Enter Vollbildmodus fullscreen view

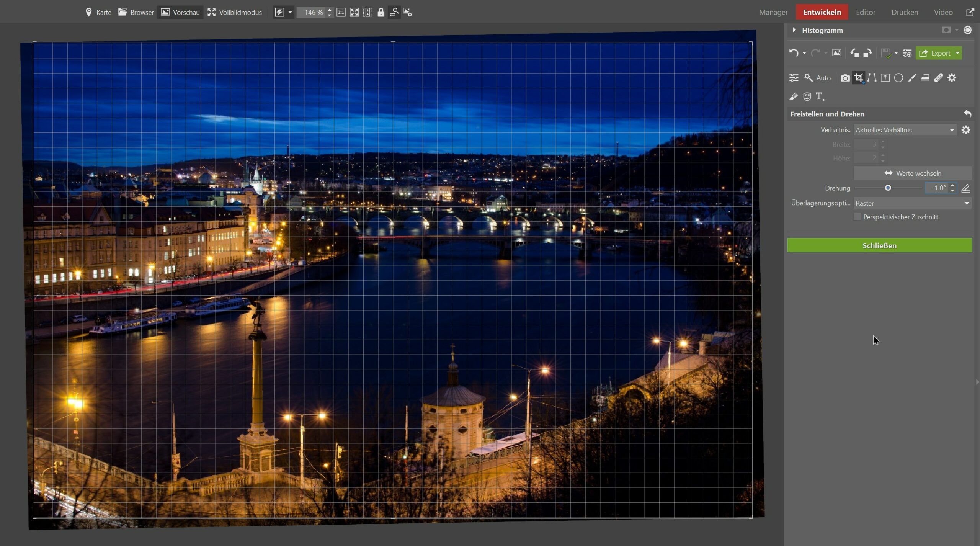coord(235,12)
